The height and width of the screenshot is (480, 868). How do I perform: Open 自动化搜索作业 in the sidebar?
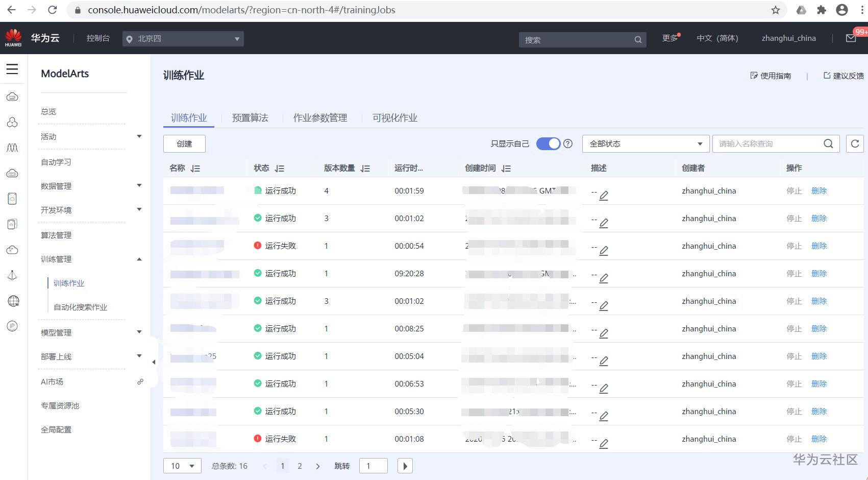pos(81,307)
